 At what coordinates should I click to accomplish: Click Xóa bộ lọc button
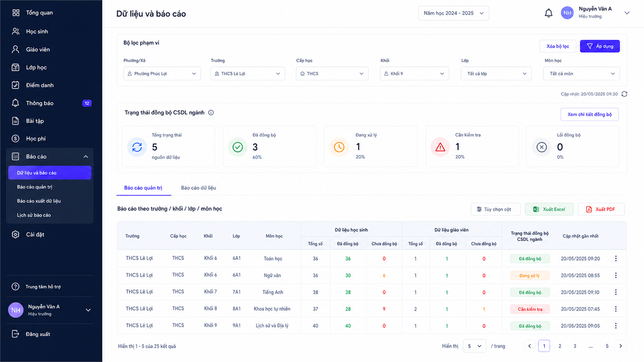coord(558,46)
